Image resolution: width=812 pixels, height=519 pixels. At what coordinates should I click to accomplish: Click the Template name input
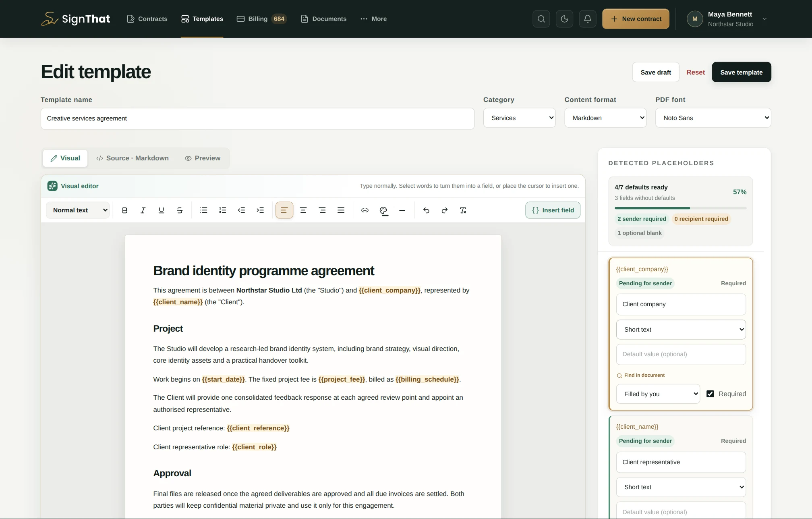click(x=257, y=118)
